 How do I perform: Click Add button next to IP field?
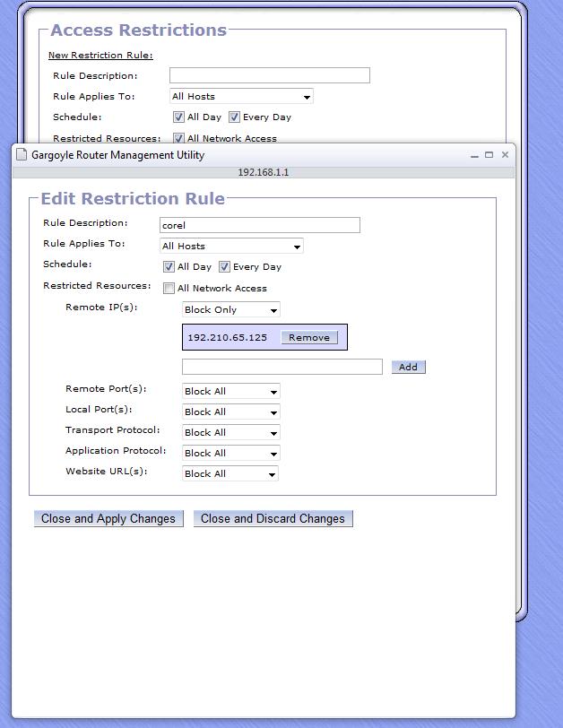(x=408, y=367)
